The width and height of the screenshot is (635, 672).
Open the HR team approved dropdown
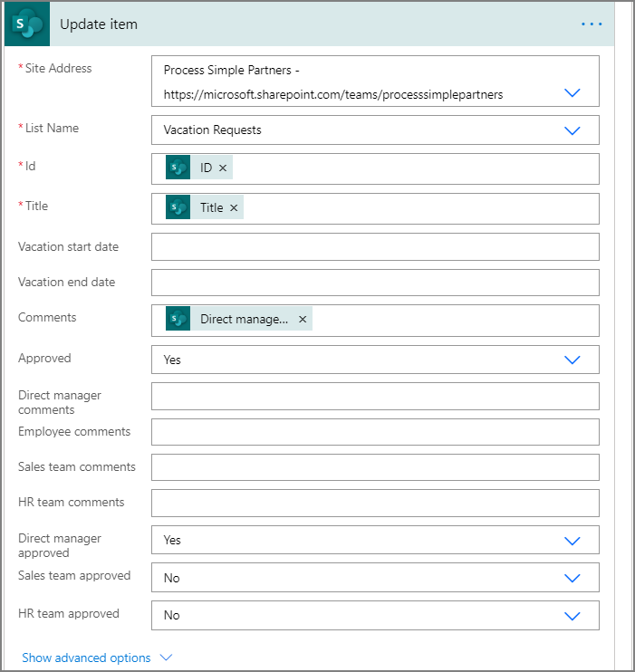click(572, 615)
